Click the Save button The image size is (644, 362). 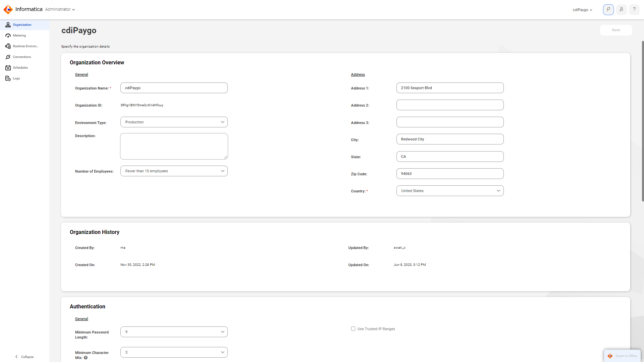[616, 30]
